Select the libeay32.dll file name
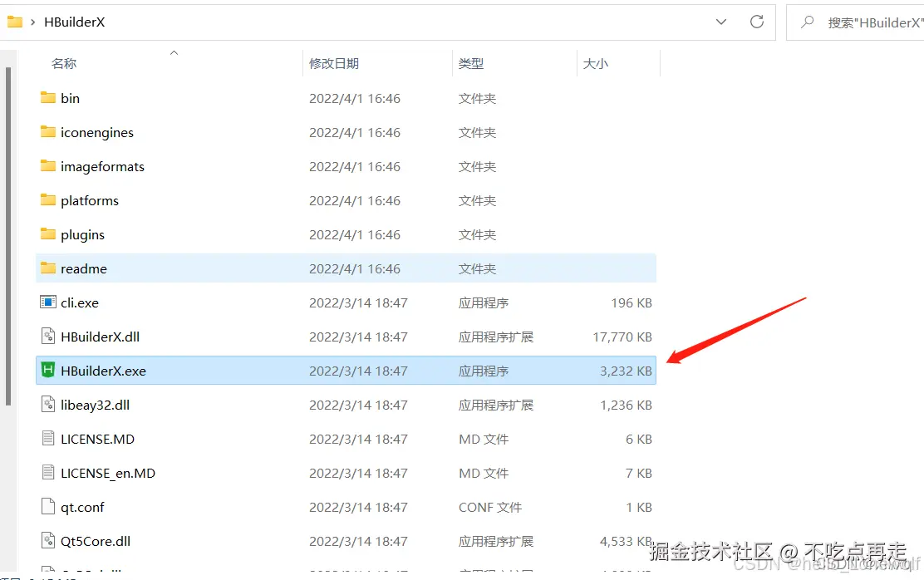The width and height of the screenshot is (924, 580). tap(95, 406)
